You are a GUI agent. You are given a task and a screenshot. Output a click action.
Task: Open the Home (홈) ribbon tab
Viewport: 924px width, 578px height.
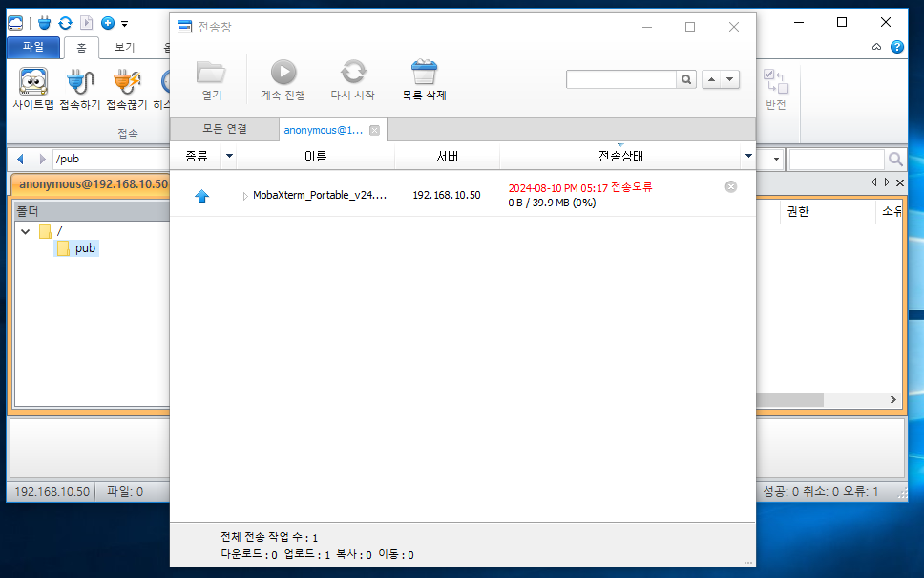tap(81, 48)
